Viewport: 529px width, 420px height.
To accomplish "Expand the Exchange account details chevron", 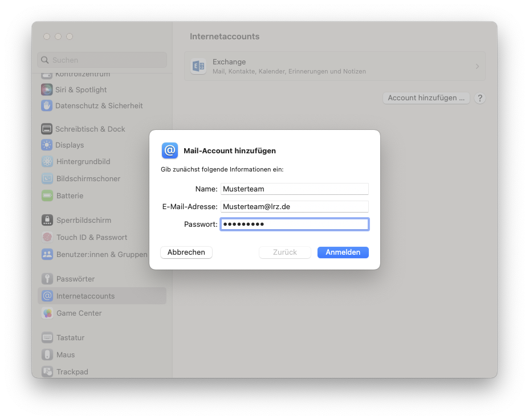I will [477, 66].
